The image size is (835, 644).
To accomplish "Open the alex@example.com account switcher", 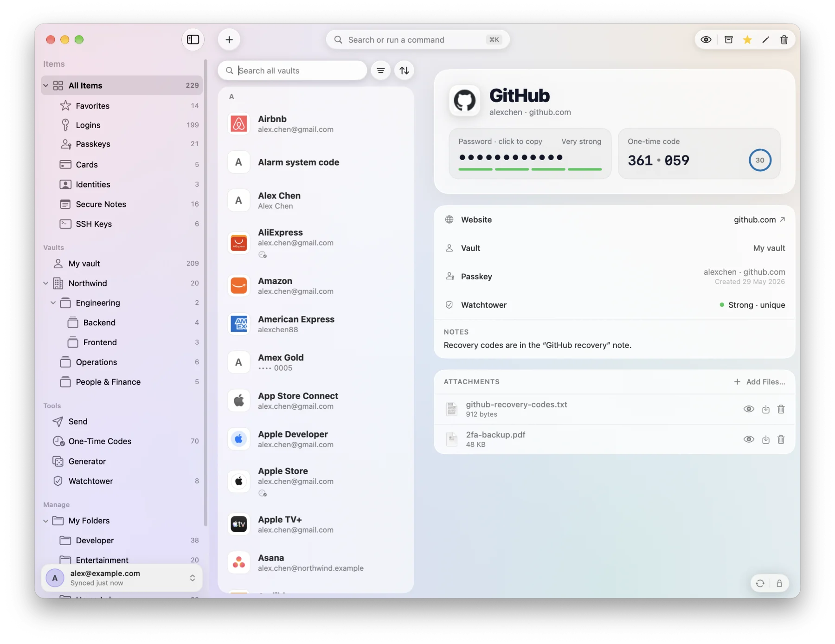I will tap(122, 578).
